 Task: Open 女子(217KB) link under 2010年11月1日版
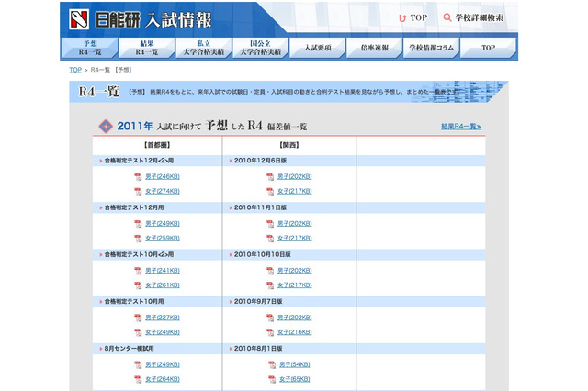(295, 238)
